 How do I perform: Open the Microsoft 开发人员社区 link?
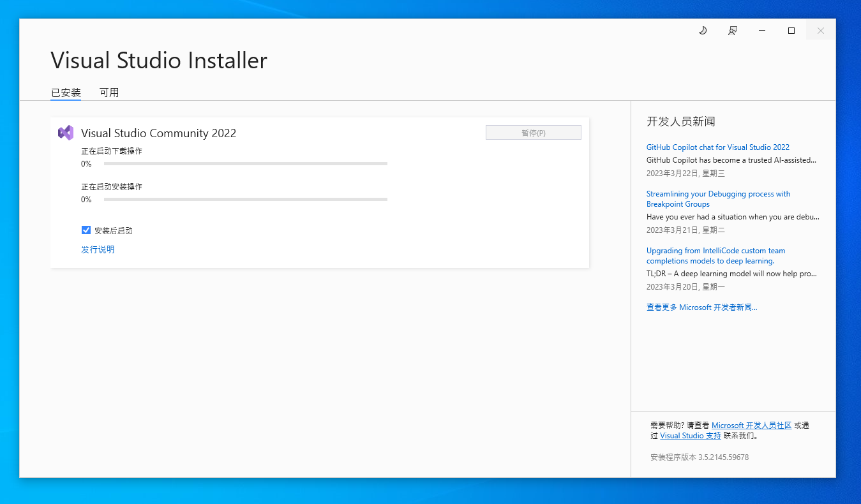(751, 425)
